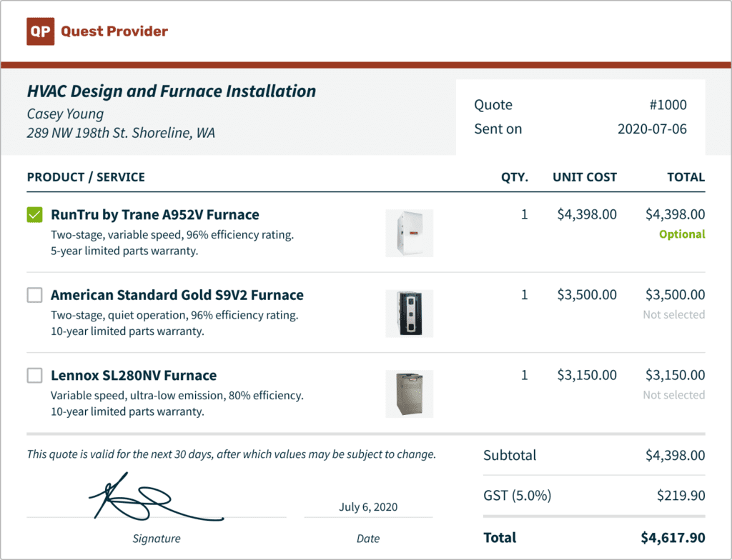Click the quote number #1000
Viewport: 732px width, 560px height.
click(x=668, y=105)
